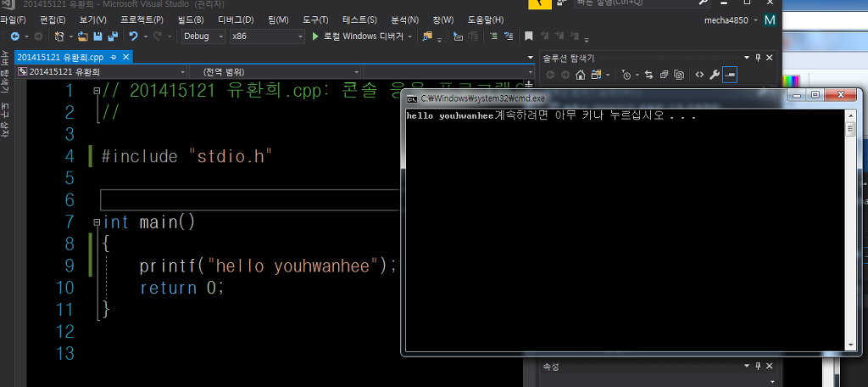
Task: Open the x86 platform dropdown
Action: coord(267,36)
